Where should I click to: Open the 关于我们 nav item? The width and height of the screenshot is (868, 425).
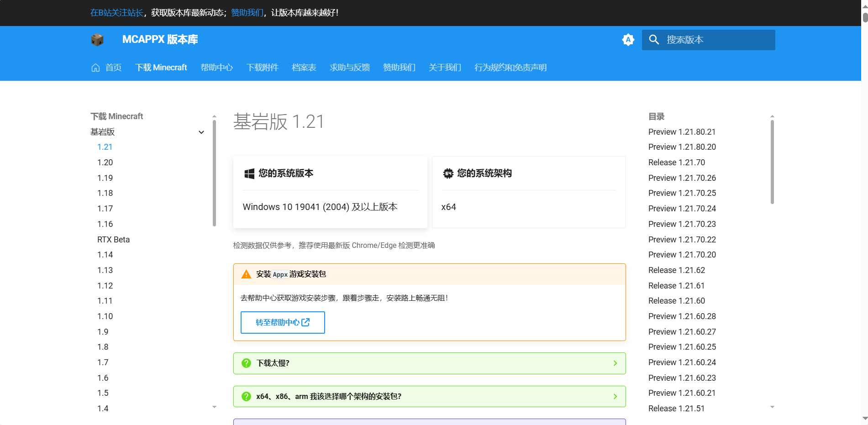pyautogui.click(x=445, y=68)
